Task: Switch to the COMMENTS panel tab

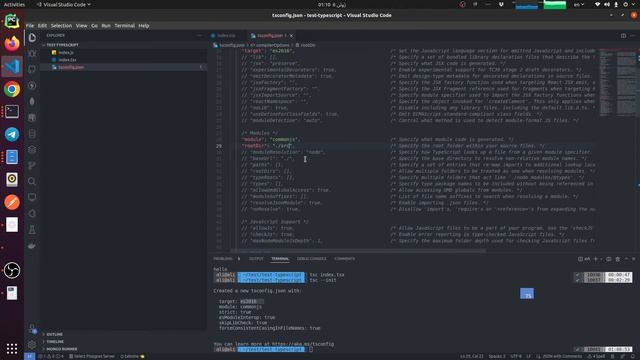Action: [344, 259]
